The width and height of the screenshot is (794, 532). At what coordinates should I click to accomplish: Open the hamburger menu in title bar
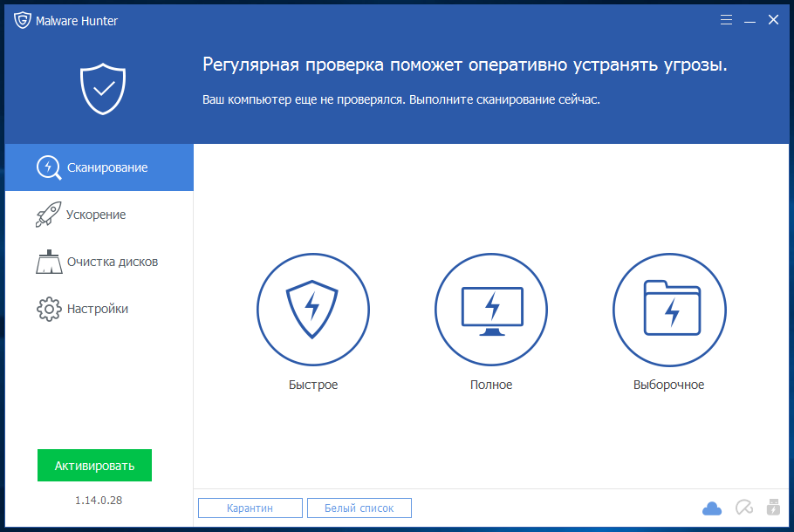coord(727,20)
